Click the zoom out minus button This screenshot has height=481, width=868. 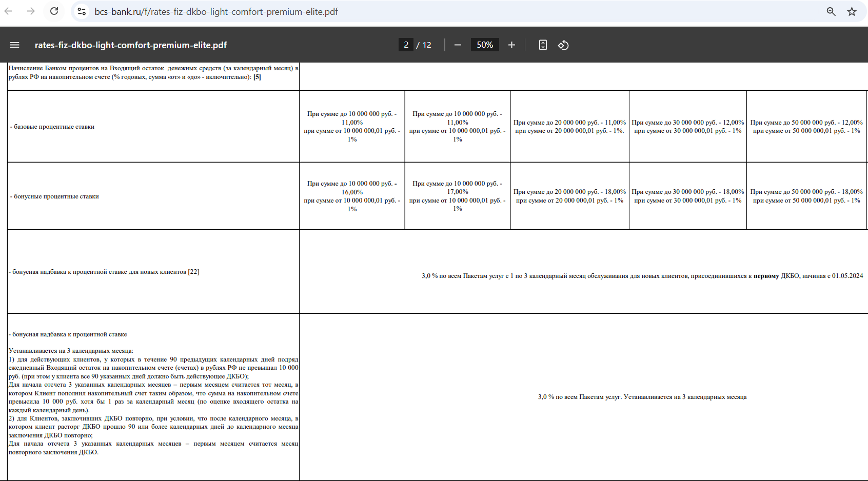(x=458, y=45)
